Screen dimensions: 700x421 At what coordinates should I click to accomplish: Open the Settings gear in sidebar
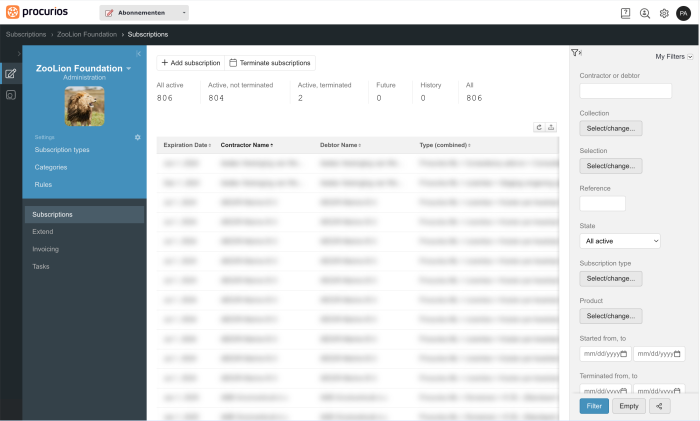pyautogui.click(x=138, y=137)
